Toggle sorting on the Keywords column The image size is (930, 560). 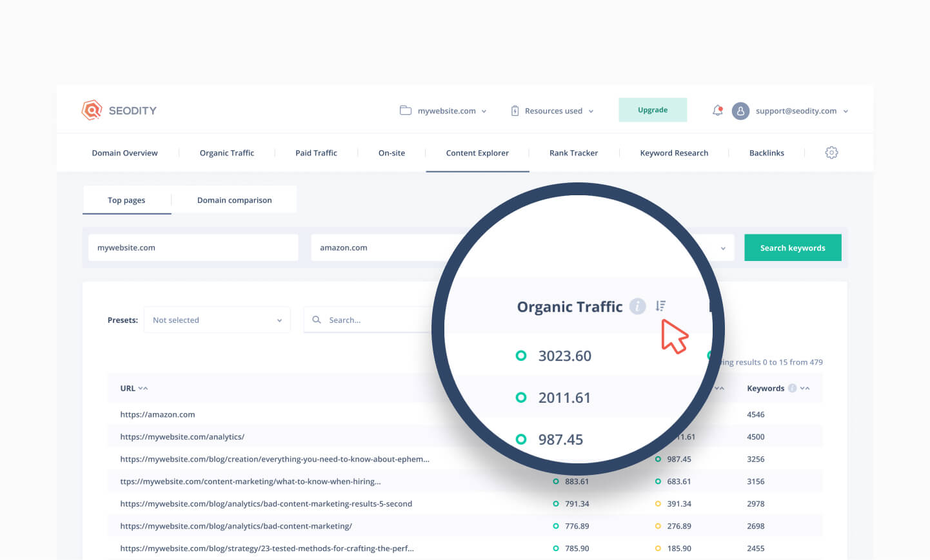click(804, 388)
